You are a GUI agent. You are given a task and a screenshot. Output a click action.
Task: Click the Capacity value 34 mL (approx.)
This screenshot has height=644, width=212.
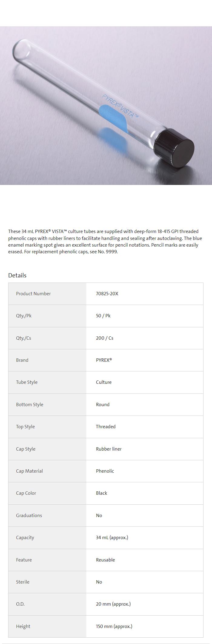tap(112, 538)
